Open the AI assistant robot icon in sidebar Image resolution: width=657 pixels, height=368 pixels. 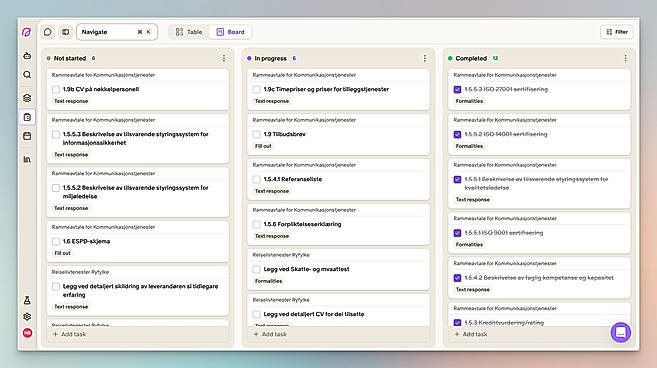tap(27, 56)
